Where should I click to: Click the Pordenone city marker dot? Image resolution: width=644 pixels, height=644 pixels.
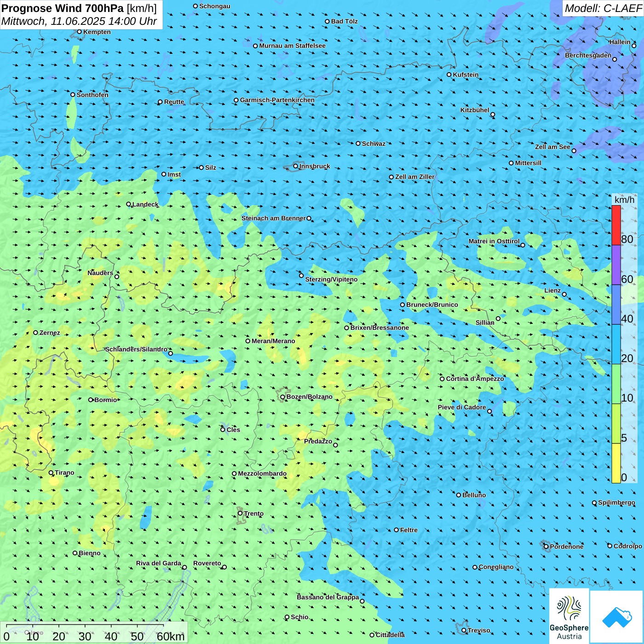pos(546,546)
